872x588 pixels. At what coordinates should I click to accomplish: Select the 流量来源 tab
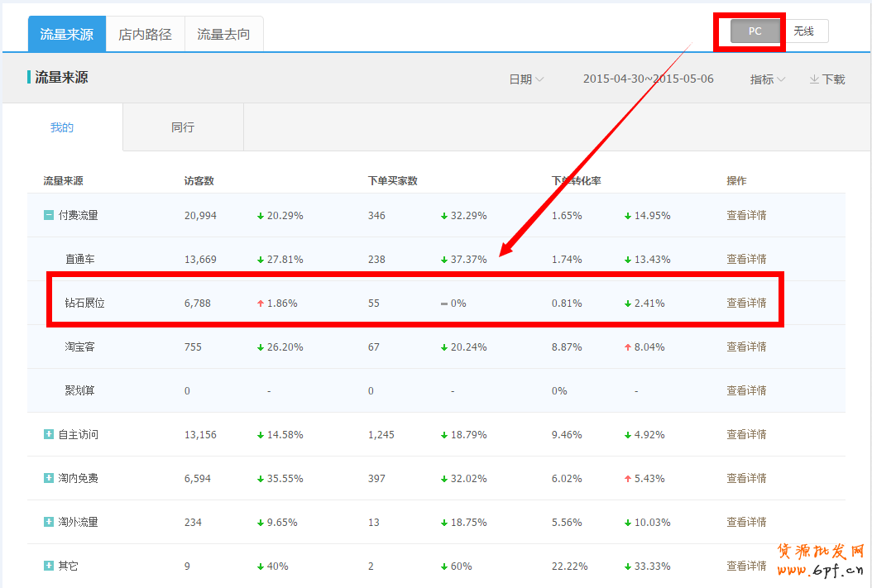[67, 34]
